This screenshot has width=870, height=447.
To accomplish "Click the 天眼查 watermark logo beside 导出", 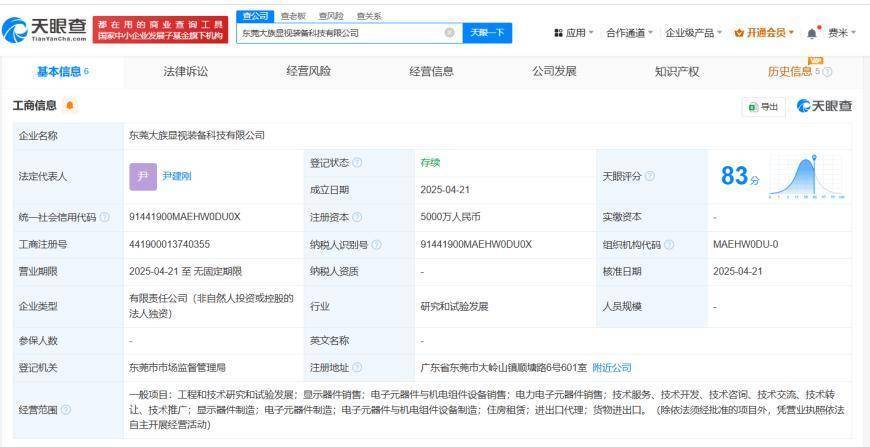I will [825, 106].
